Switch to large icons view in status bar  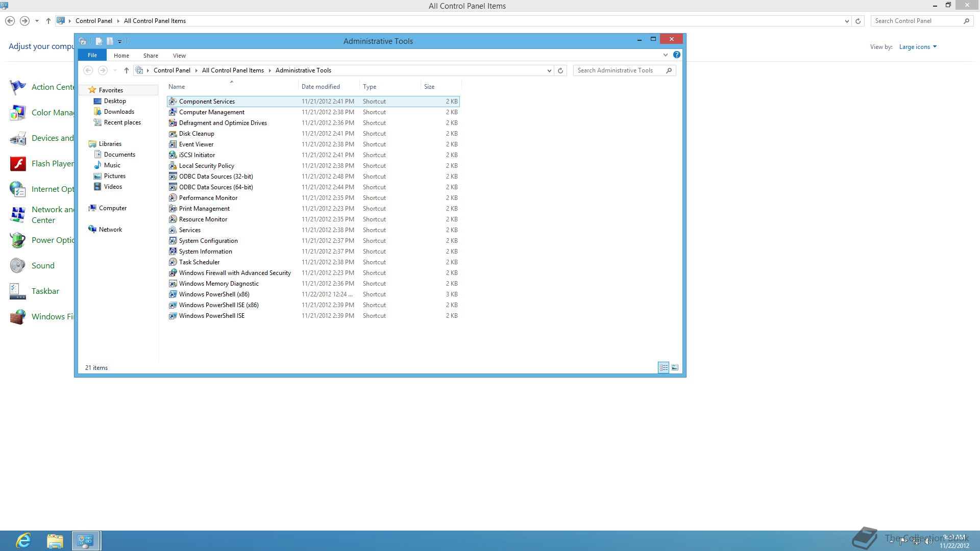pos(675,367)
